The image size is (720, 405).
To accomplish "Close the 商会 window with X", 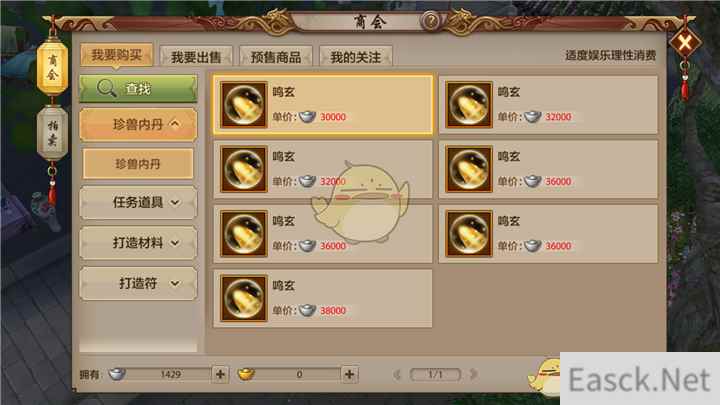I will coord(685,43).
